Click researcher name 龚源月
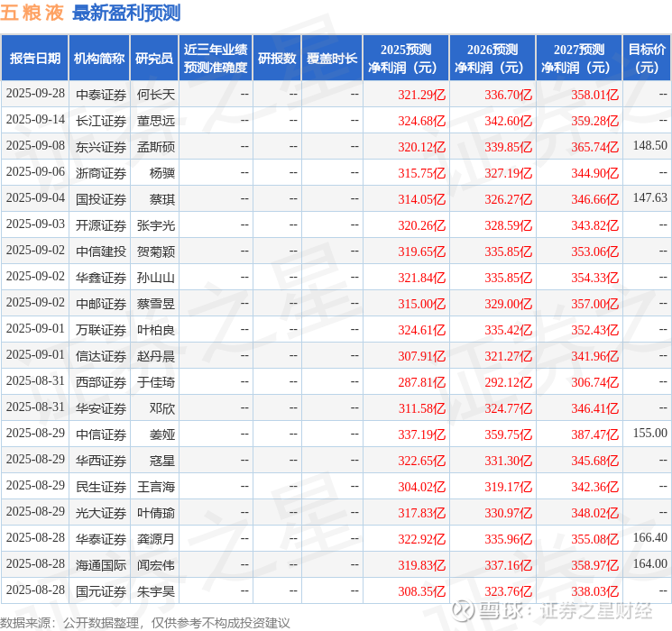Viewport: 672px width, 631px height. pyautogui.click(x=156, y=538)
